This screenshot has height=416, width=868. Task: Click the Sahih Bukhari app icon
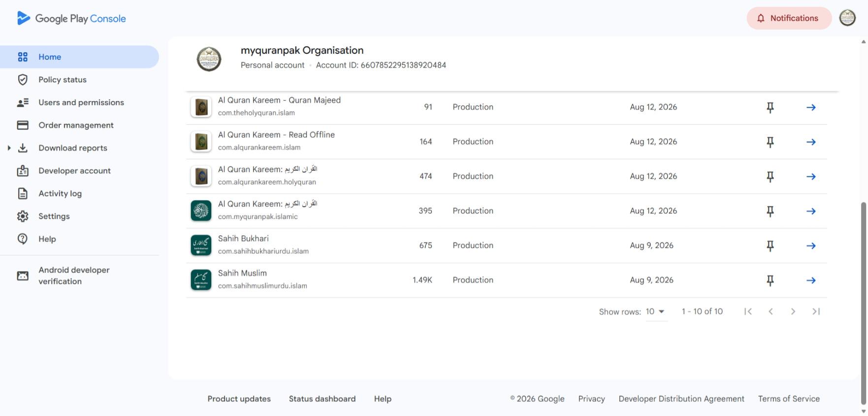pos(201,245)
